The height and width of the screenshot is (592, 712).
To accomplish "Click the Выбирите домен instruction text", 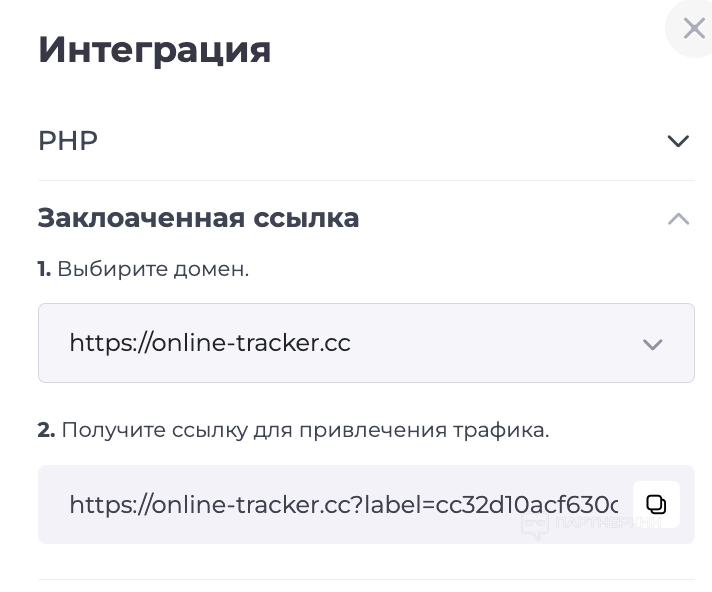I will [x=153, y=269].
